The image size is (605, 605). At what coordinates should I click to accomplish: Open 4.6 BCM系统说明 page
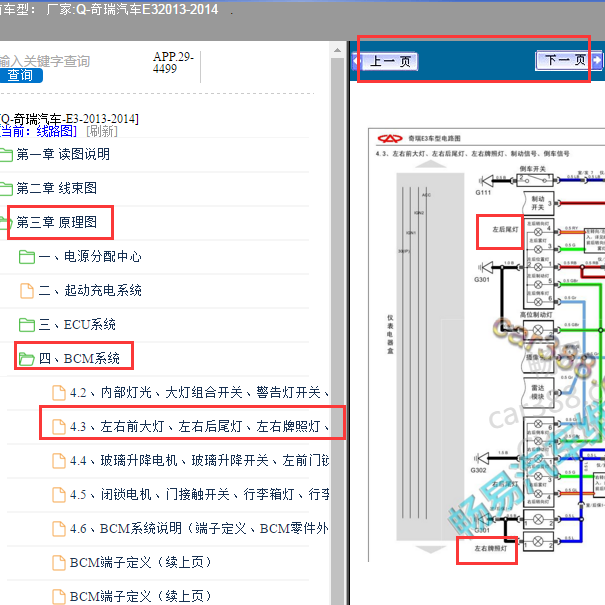(x=199, y=528)
